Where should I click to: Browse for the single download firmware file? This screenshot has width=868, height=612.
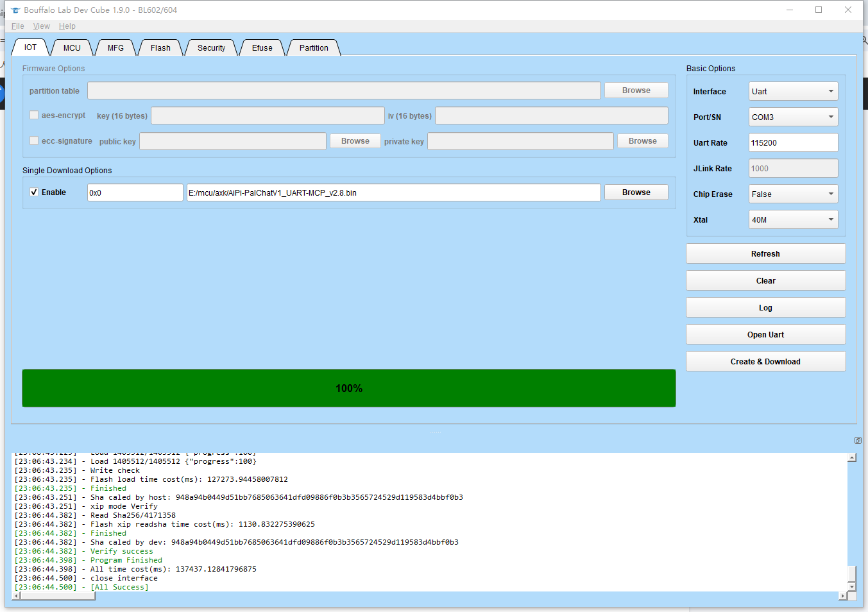pyautogui.click(x=636, y=192)
